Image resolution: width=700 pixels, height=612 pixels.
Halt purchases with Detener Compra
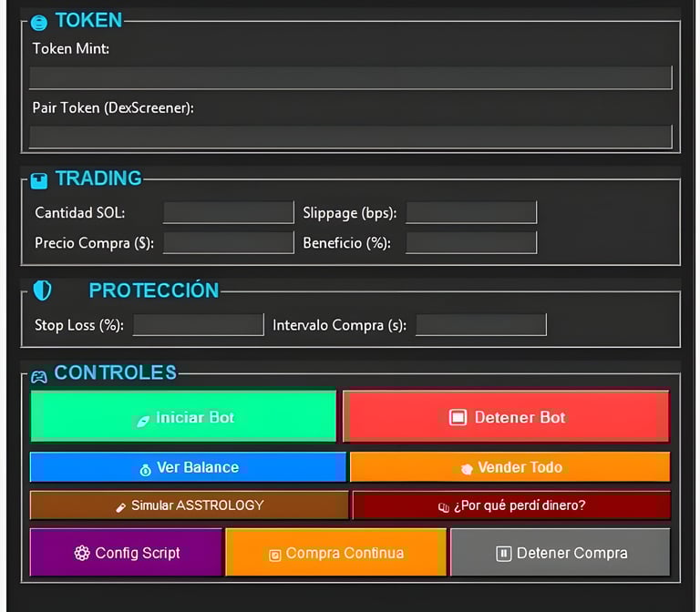pyautogui.click(x=561, y=552)
